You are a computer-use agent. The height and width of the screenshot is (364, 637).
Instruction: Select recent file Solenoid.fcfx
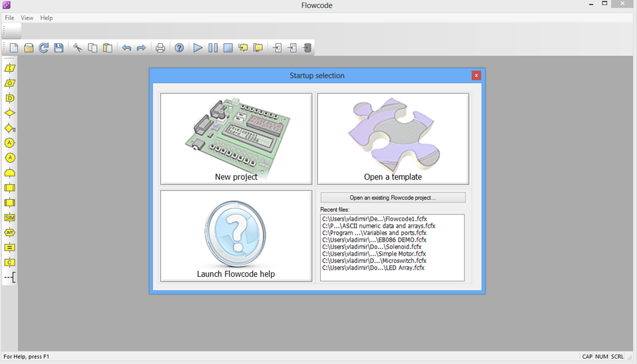pyautogui.click(x=372, y=246)
